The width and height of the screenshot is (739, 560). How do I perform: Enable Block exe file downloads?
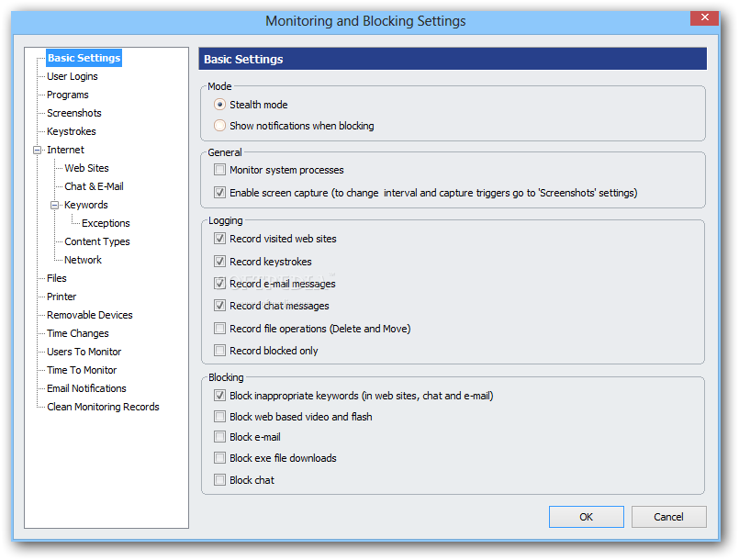[219, 458]
